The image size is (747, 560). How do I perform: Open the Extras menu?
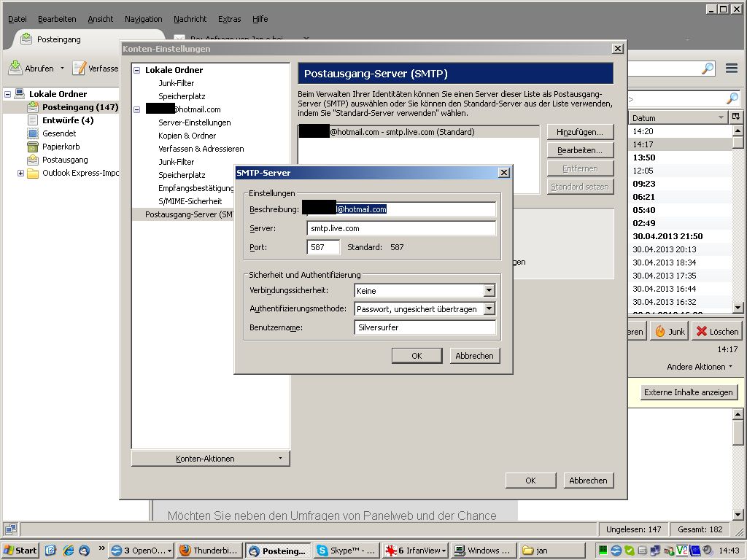pyautogui.click(x=229, y=19)
